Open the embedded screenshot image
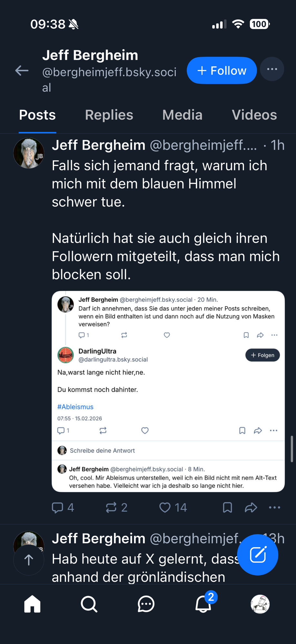Screen dimensions: 296x644 coord(168,391)
